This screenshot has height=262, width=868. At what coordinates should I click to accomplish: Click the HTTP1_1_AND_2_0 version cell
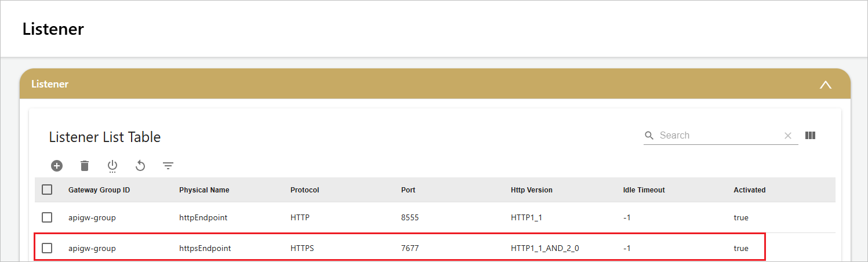[545, 248]
